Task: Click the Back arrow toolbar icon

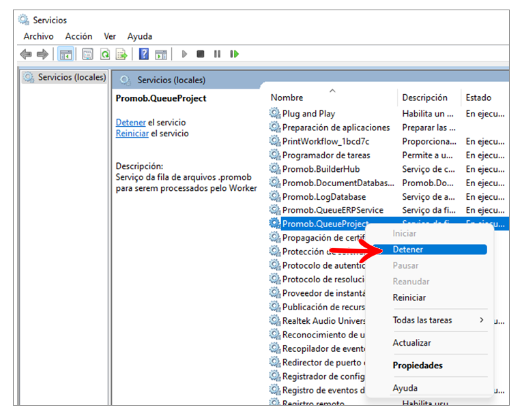Action: (x=26, y=54)
